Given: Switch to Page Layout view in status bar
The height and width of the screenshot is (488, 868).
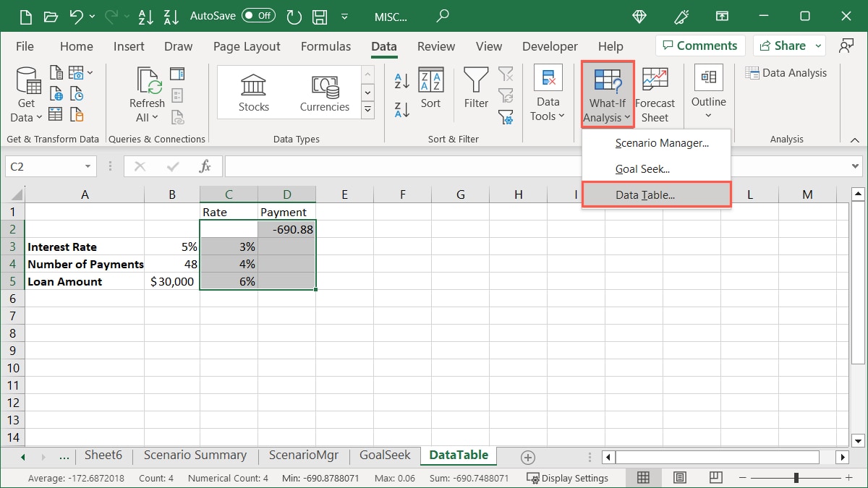Looking at the screenshot, I should [678, 477].
